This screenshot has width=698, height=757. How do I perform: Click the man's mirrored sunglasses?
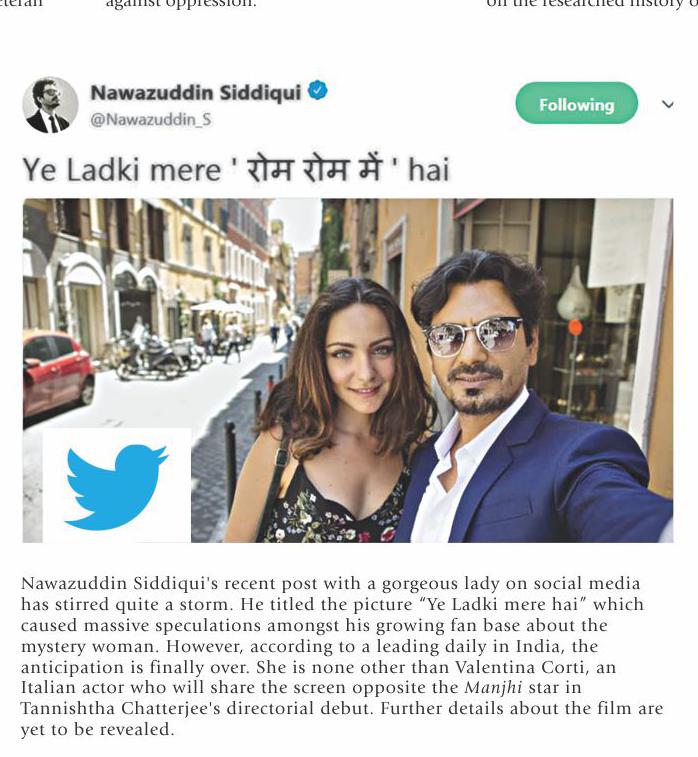472,336
